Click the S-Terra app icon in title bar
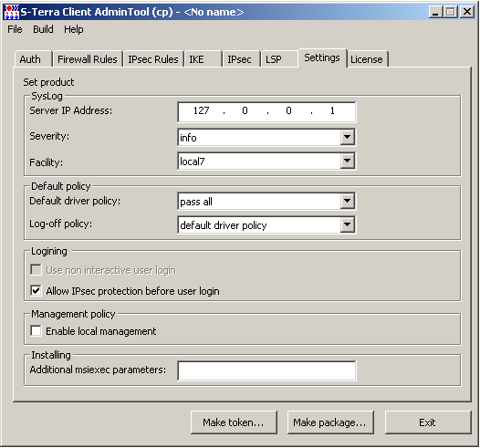Viewport: 480px width, 448px height. click(x=11, y=12)
